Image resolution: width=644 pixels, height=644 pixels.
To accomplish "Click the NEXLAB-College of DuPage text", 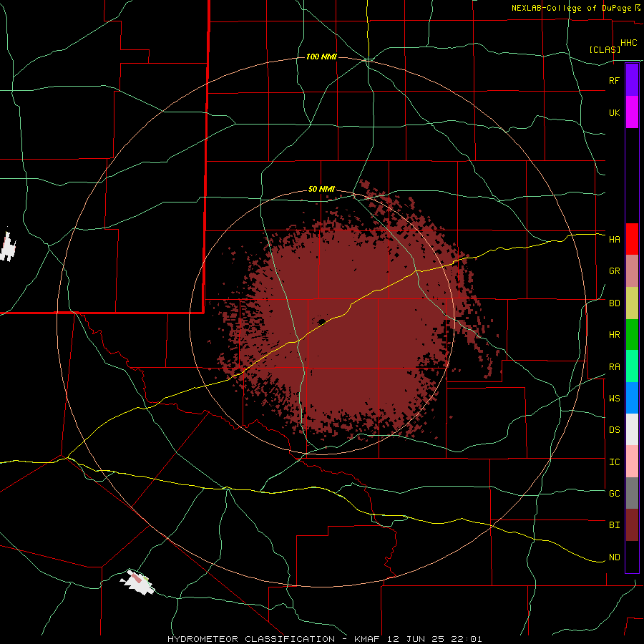I will pyautogui.click(x=571, y=8).
